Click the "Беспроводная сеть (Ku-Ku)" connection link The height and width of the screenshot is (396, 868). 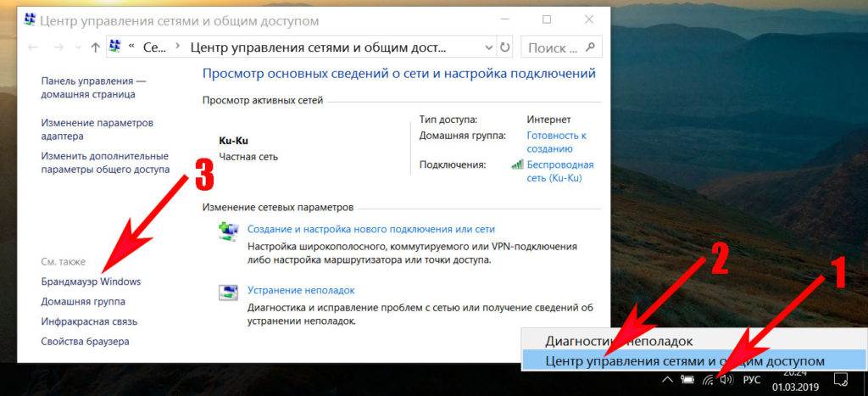click(559, 171)
